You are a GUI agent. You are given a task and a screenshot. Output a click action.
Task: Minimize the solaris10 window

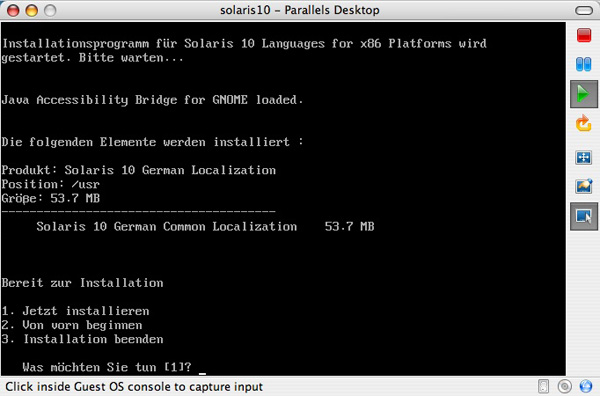32,10
